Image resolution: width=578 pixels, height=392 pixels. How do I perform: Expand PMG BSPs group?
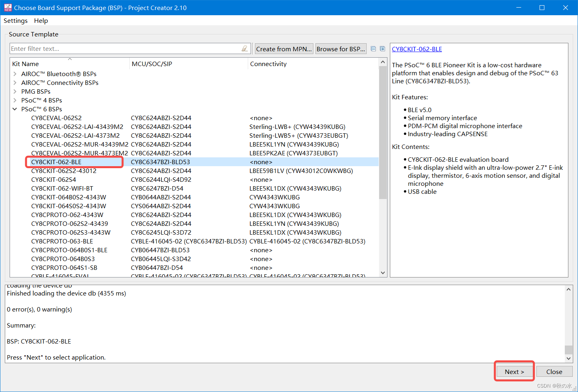click(15, 91)
